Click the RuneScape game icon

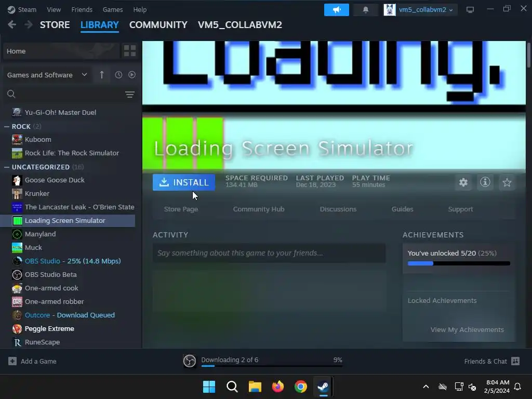coord(17,342)
